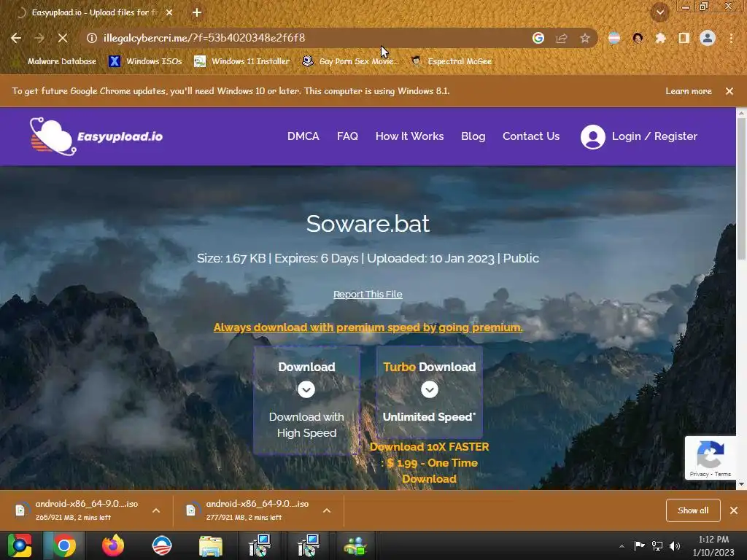Click the Turbo Download box
Viewport: 747px width, 560px height.
click(x=429, y=392)
